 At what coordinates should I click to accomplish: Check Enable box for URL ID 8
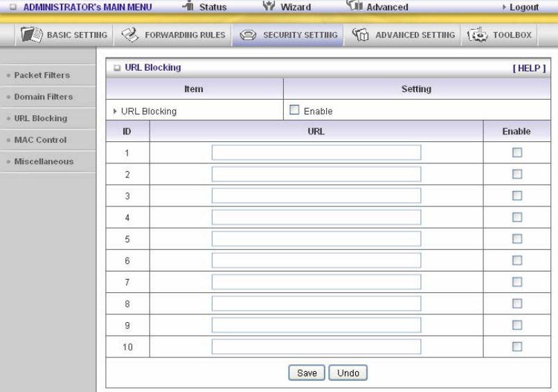[x=517, y=303]
